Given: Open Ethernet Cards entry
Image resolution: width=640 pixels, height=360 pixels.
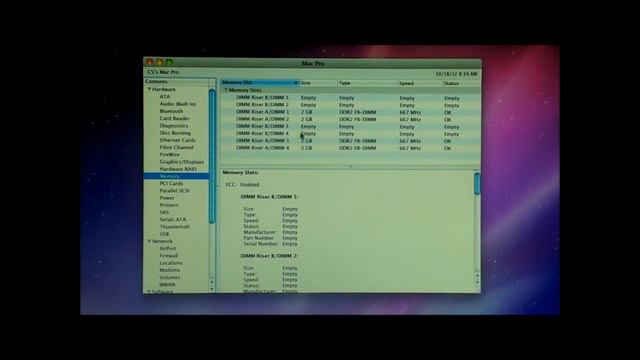Looking at the screenshot, I should [178, 140].
